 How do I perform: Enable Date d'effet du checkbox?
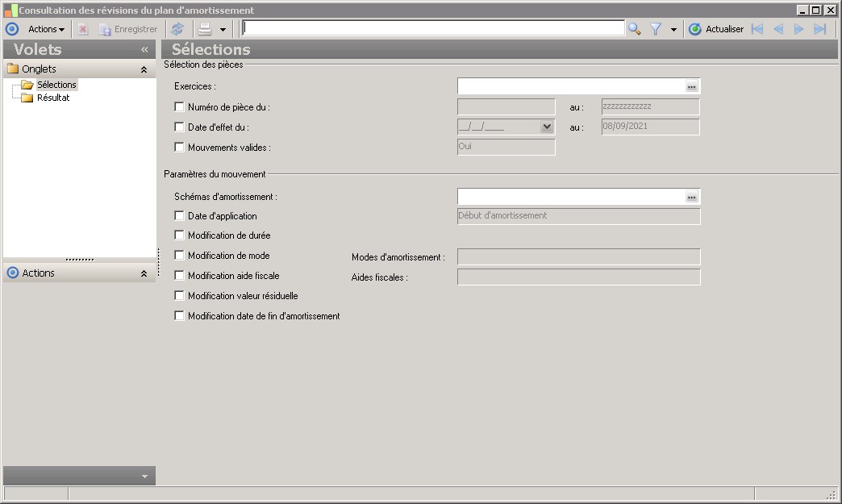[x=179, y=127]
